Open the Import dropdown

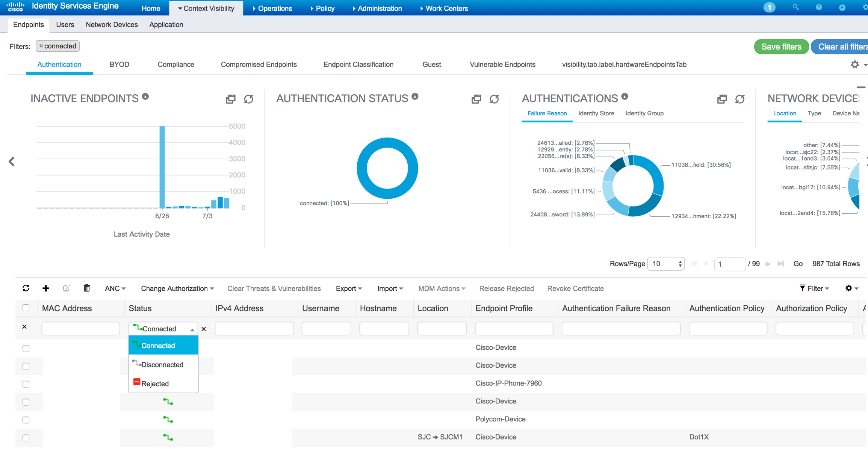point(390,288)
